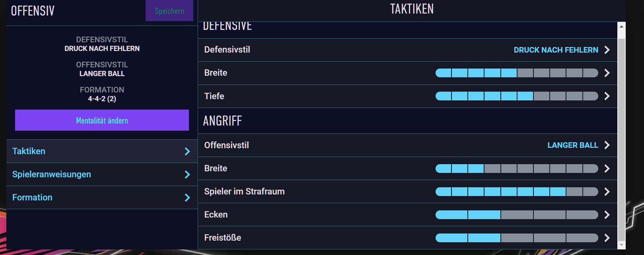This screenshot has width=644, height=255.
Task: Click Mentalität ändern button
Action: point(102,120)
